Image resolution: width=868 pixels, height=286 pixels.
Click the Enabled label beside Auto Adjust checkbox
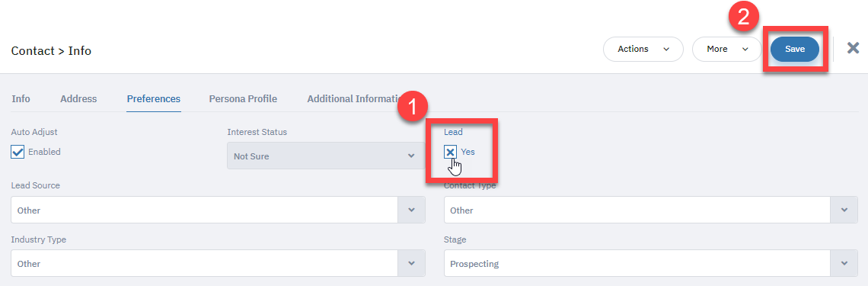[x=44, y=152]
